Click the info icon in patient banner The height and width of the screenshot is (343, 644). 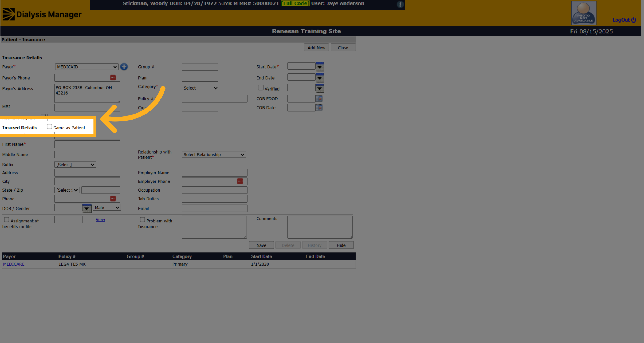pos(400,4)
